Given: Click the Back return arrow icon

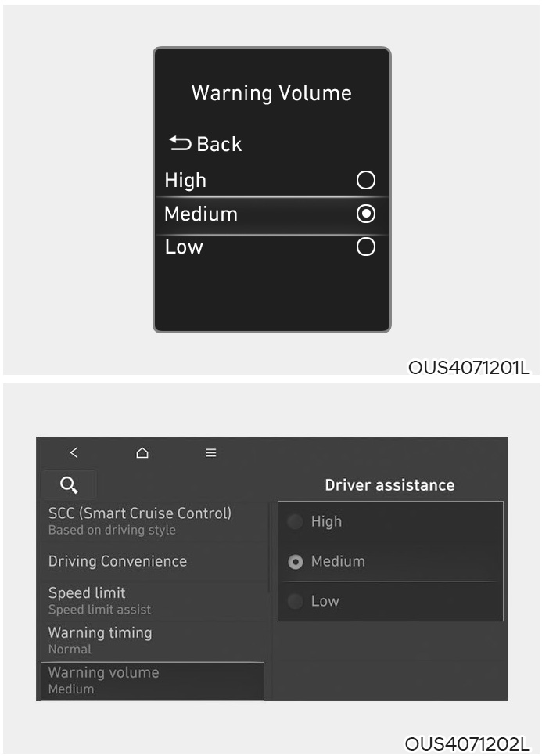Looking at the screenshot, I should (x=180, y=143).
